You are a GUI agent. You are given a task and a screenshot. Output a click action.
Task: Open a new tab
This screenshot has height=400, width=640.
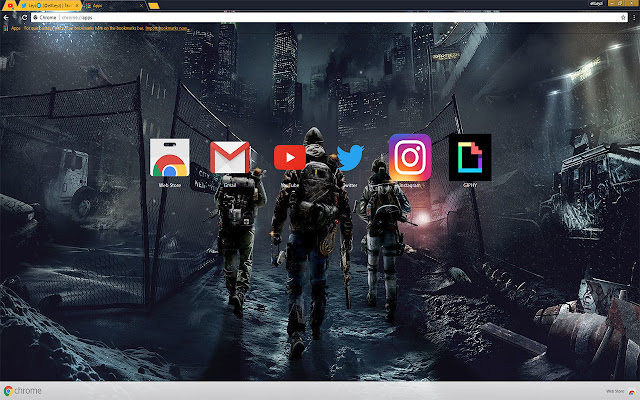click(153, 6)
